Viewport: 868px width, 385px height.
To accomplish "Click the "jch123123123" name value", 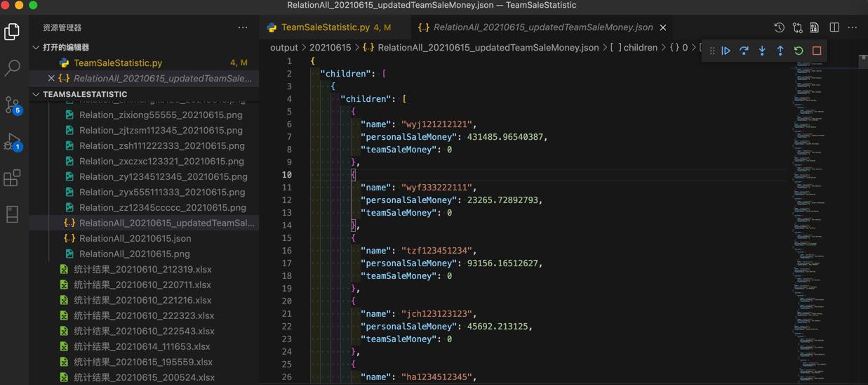I will [x=436, y=314].
